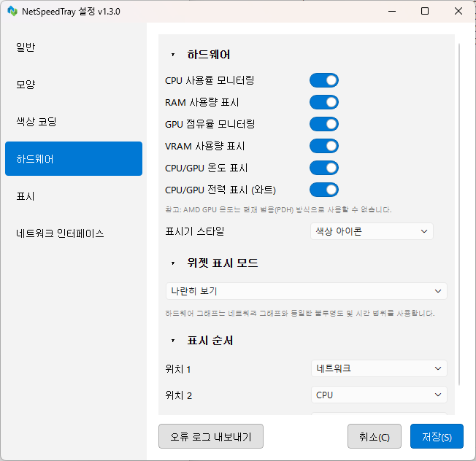Open the 일반 settings page
The image size is (476, 461).
click(74, 47)
